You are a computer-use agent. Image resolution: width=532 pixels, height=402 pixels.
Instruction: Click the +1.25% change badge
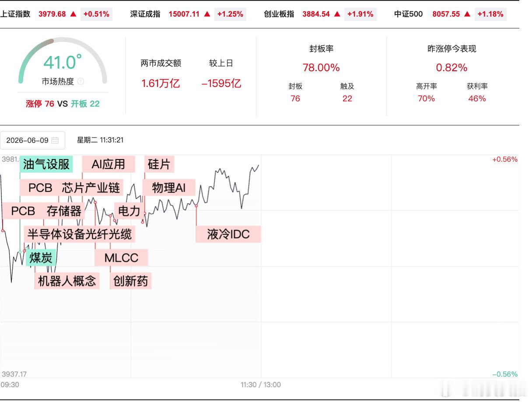[230, 14]
